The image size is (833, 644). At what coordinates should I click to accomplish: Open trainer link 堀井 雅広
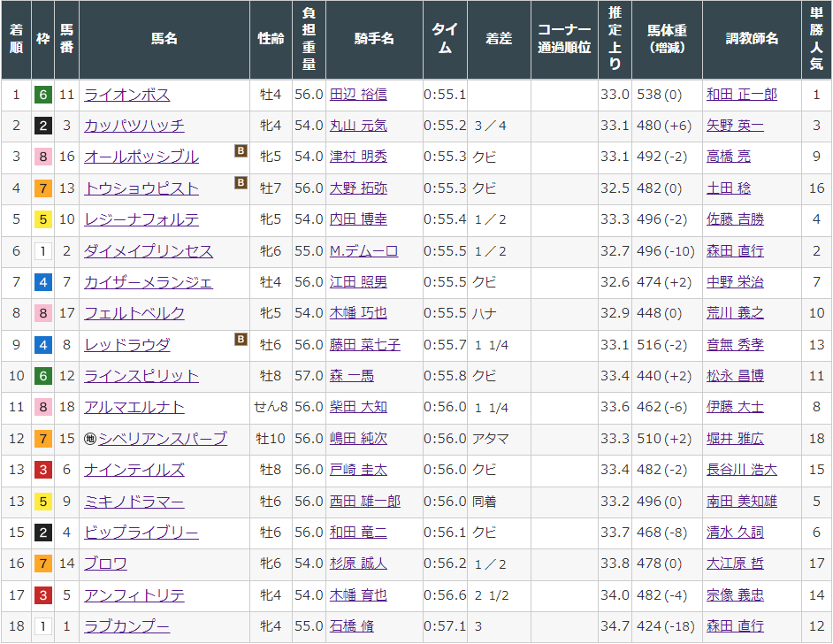pos(735,439)
